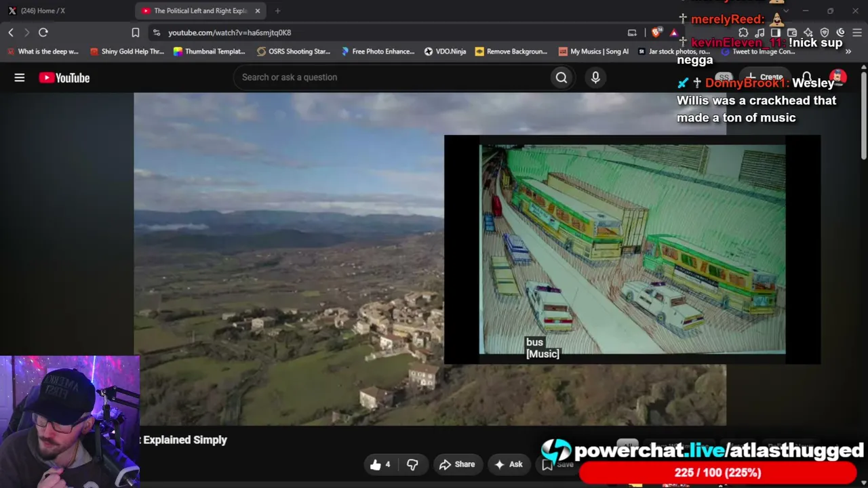
Task: Close the YouTube video tab
Action: [258, 11]
